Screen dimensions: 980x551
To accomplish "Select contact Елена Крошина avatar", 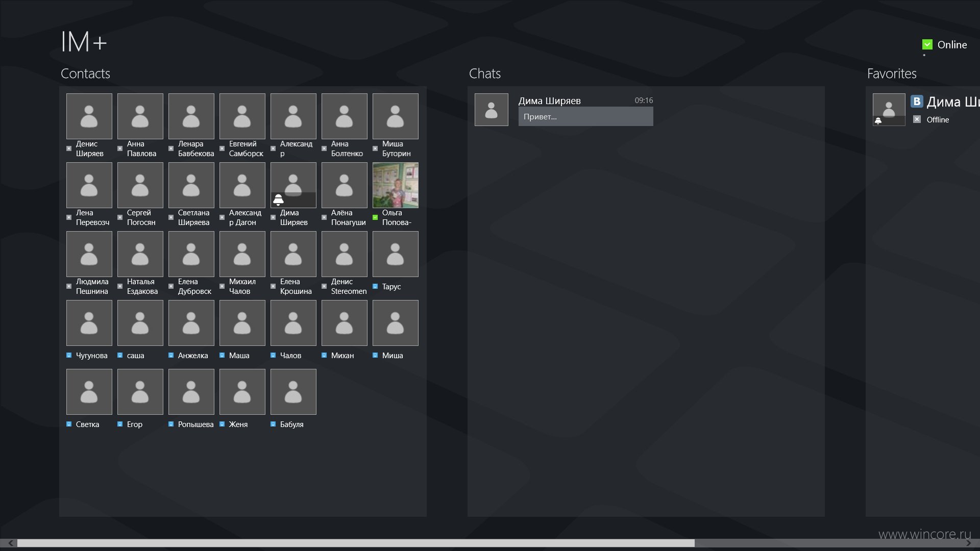I will point(293,254).
